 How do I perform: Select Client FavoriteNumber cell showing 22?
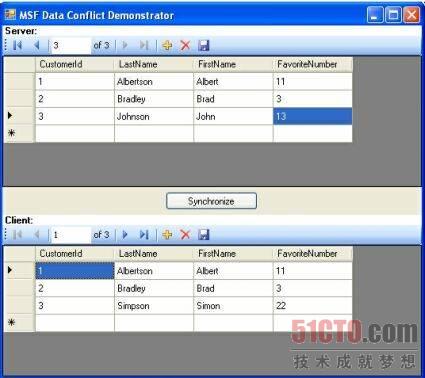point(313,306)
